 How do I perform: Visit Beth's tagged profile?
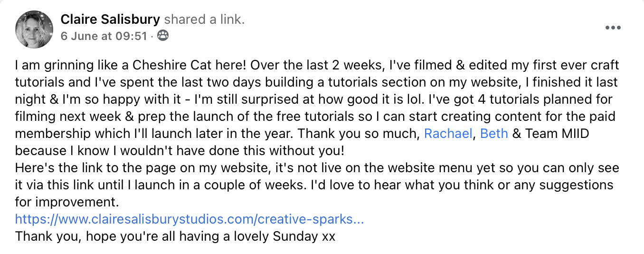[x=494, y=134]
